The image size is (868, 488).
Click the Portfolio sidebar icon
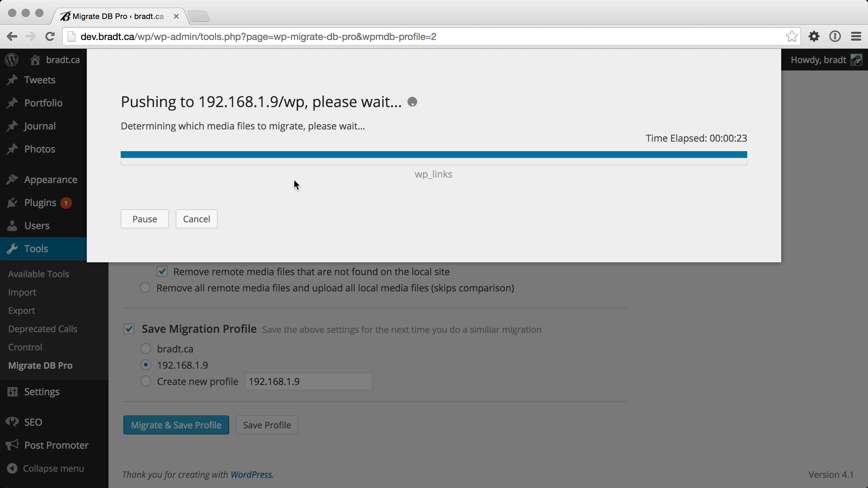coord(12,102)
